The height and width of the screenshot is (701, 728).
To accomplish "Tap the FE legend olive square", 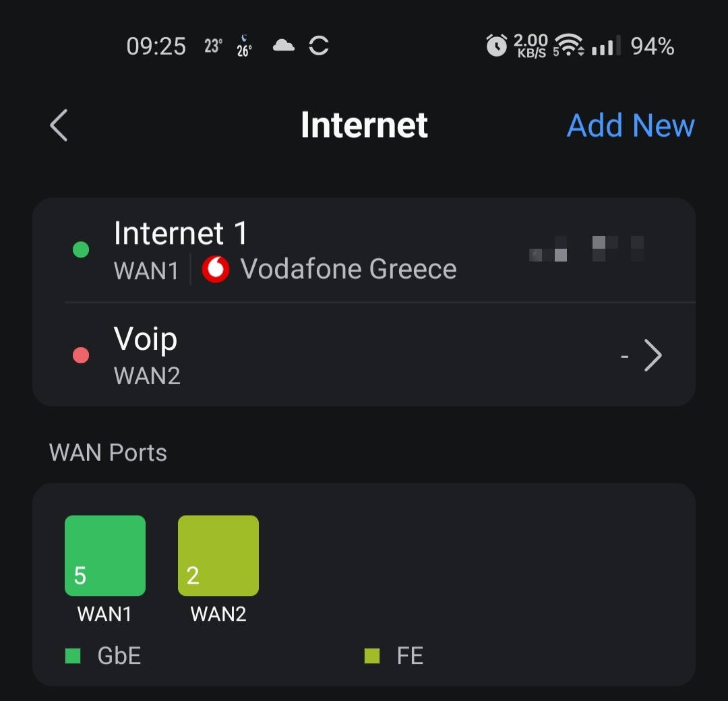I will pos(372,656).
